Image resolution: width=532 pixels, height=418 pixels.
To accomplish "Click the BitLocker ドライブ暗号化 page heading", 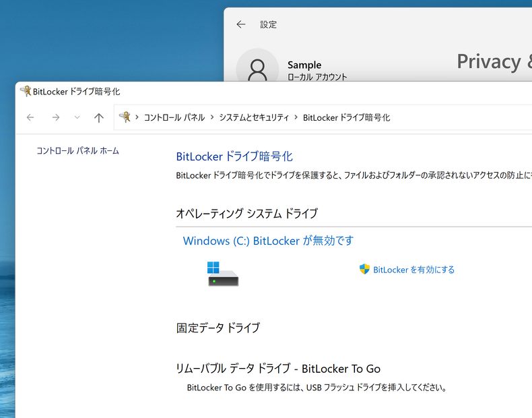I will coord(234,156).
